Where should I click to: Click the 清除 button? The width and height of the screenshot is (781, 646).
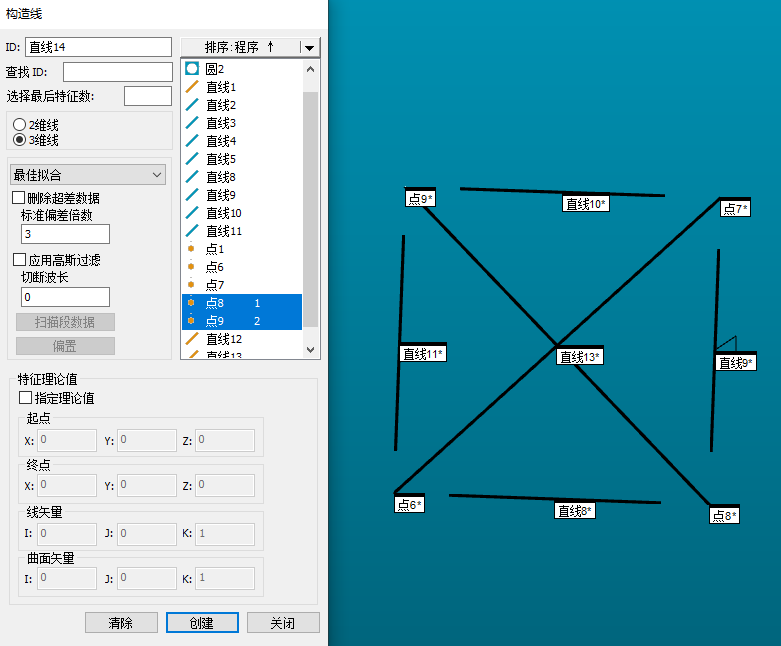tap(121, 622)
